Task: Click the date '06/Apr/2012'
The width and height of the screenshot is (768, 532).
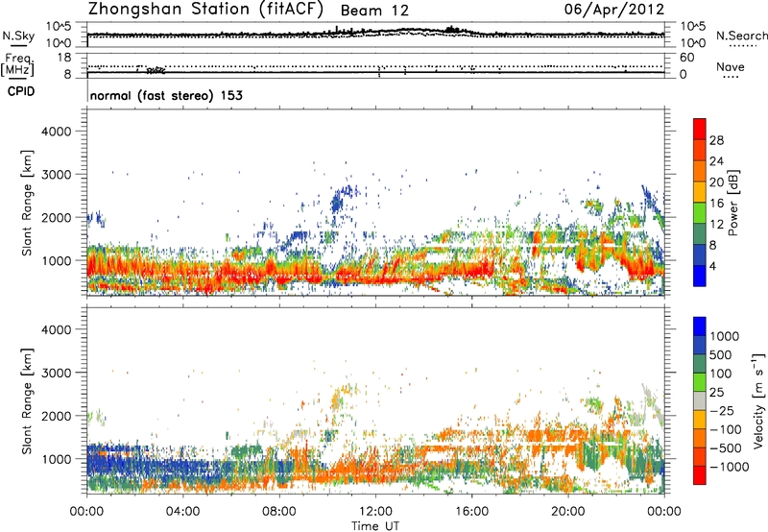Action: [614, 10]
